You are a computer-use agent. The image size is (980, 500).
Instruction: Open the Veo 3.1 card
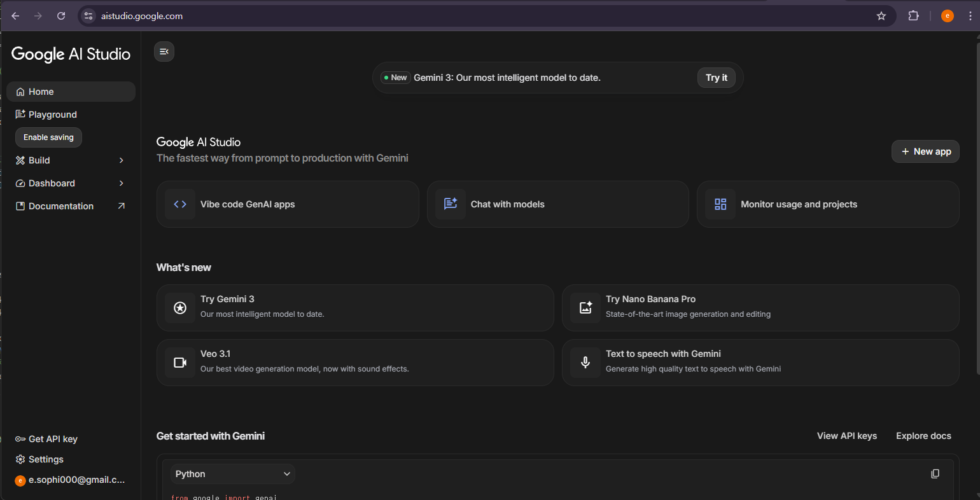(x=355, y=363)
